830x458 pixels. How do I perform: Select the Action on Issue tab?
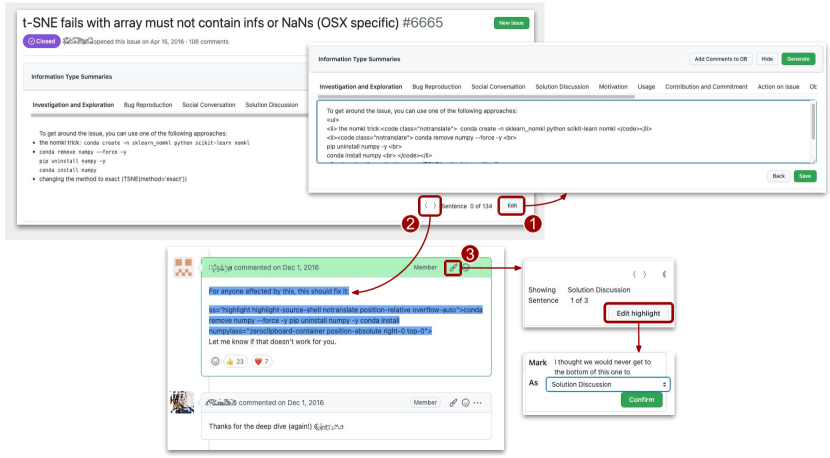point(778,86)
